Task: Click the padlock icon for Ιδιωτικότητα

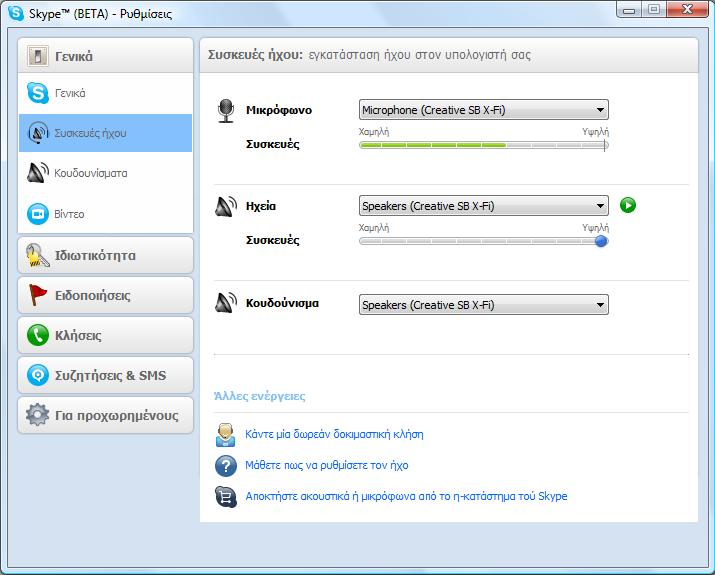Action: click(x=37, y=255)
